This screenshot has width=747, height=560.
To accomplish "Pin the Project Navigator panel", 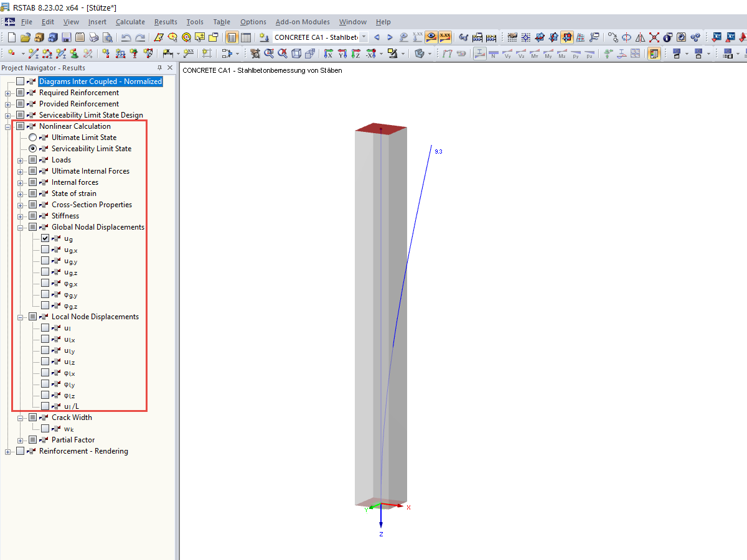I will (159, 68).
